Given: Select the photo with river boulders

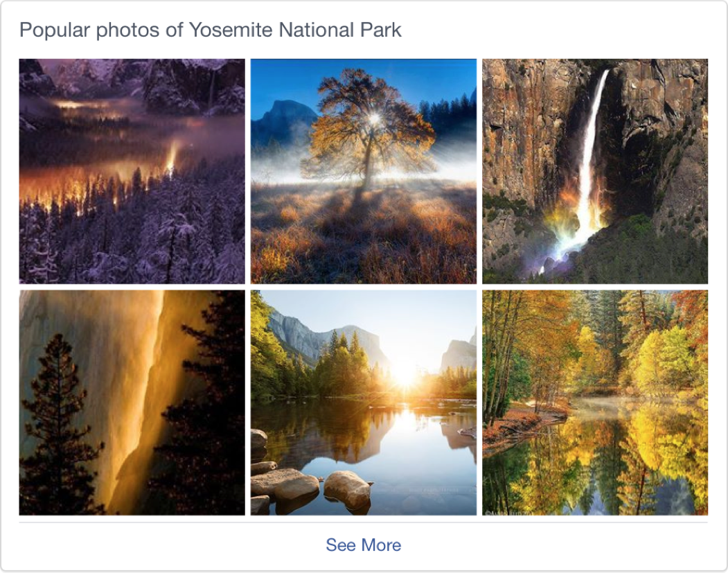Looking at the screenshot, I should 363,403.
